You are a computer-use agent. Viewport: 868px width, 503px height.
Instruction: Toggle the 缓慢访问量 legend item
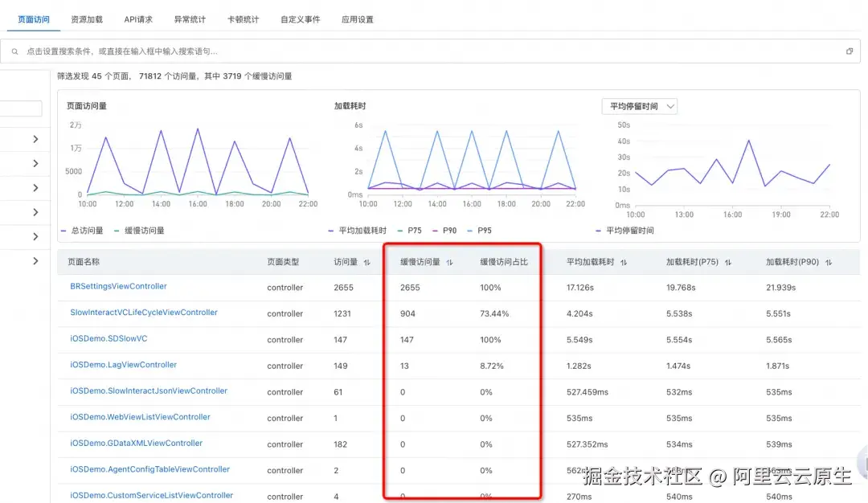(x=139, y=230)
